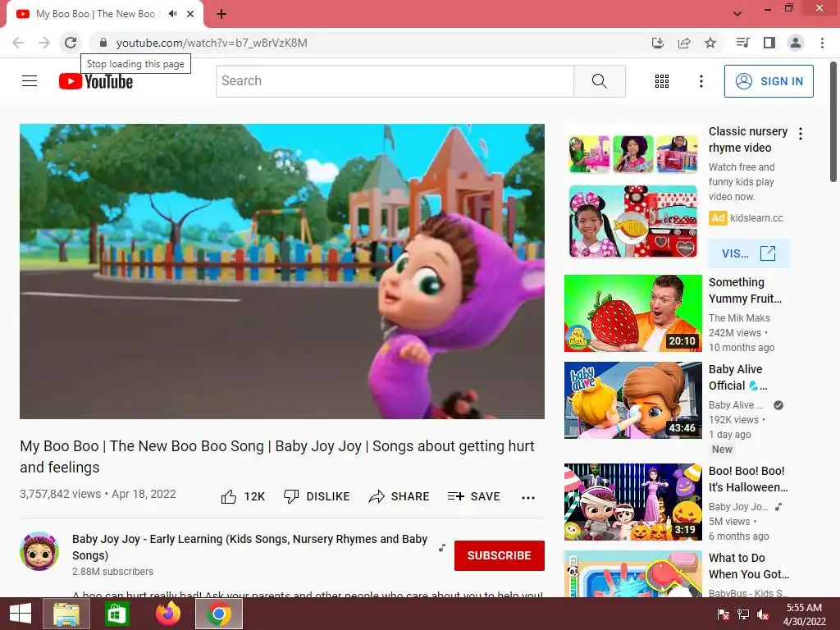Click the VIS... ad visit button
Viewport: 840px width, 630px height.
coord(749,253)
